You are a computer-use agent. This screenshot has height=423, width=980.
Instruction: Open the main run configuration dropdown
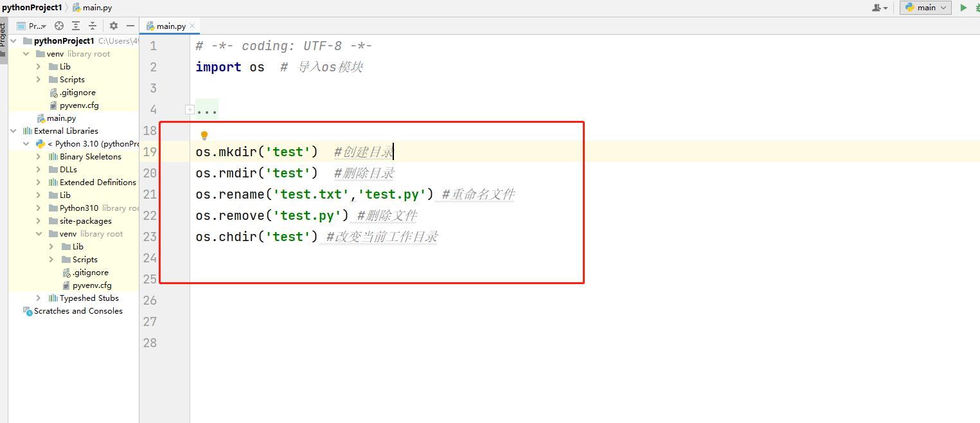point(926,8)
